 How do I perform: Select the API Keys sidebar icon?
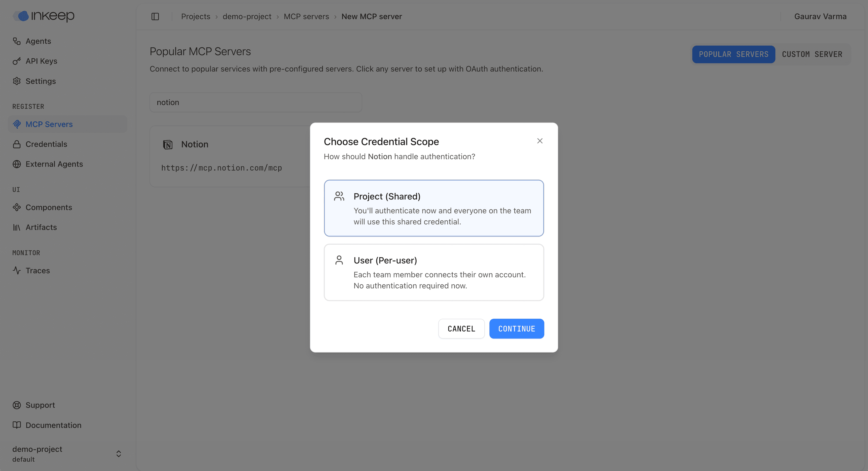17,61
